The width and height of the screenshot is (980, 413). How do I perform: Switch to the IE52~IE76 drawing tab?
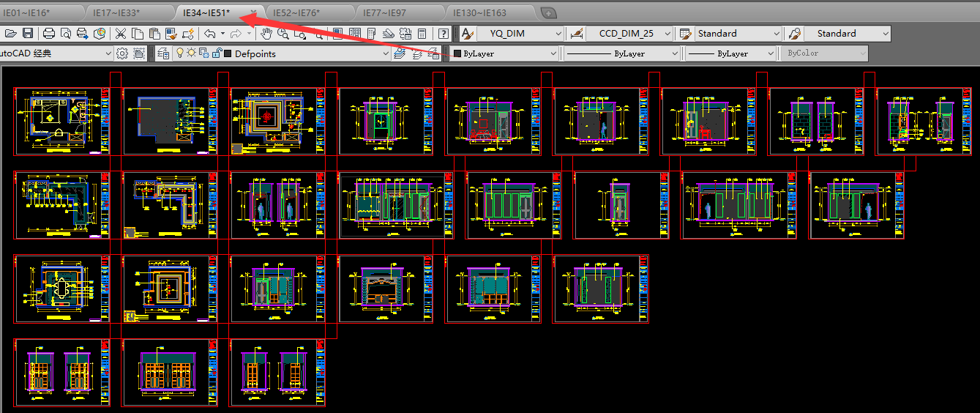296,13
